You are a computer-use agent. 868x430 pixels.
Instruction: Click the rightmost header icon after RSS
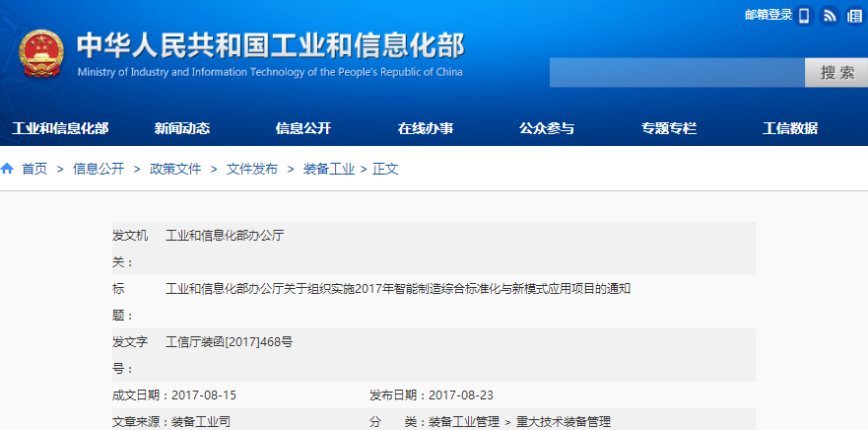[855, 16]
